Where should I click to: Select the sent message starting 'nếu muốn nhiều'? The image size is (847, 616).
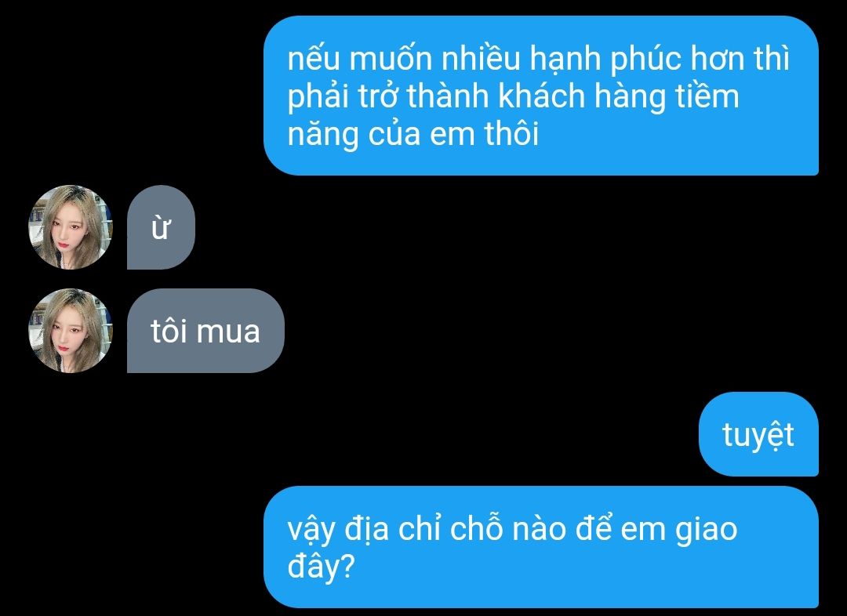point(541,96)
